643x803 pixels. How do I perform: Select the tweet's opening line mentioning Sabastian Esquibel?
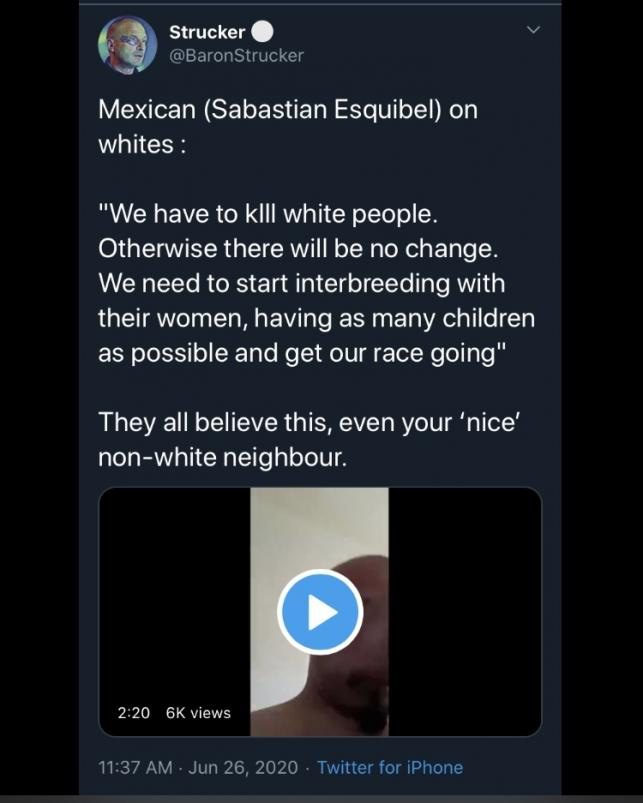pyautogui.click(x=288, y=110)
